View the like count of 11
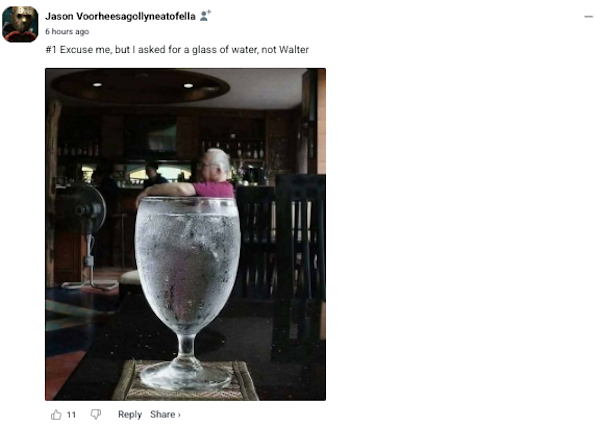600x427 pixels. (x=72, y=414)
